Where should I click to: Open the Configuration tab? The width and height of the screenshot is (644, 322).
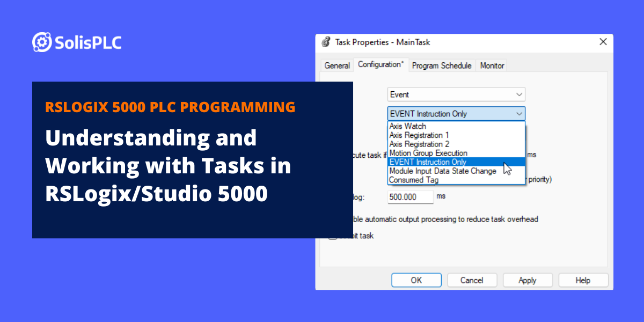[x=380, y=64]
